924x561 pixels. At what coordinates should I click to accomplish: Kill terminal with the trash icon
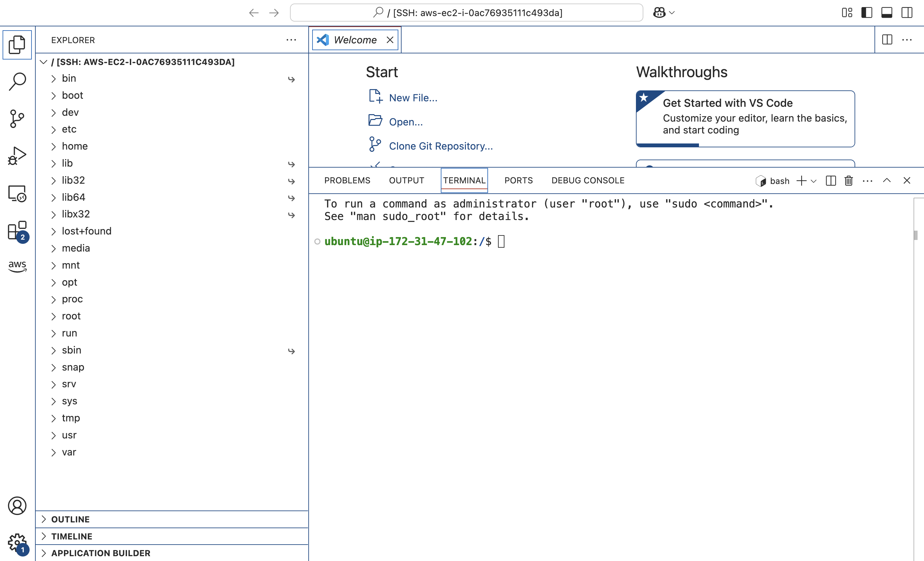pyautogui.click(x=849, y=181)
